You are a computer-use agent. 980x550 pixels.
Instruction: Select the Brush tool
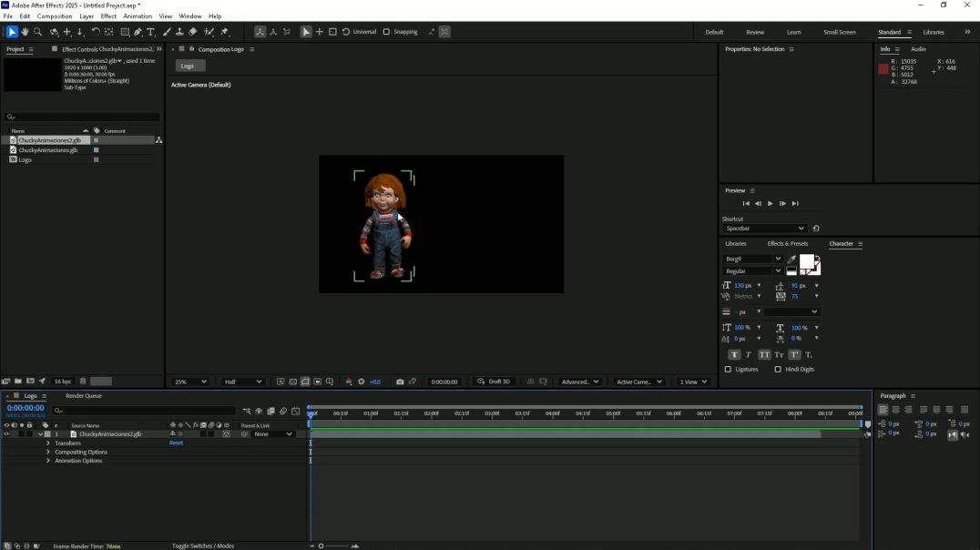[167, 32]
